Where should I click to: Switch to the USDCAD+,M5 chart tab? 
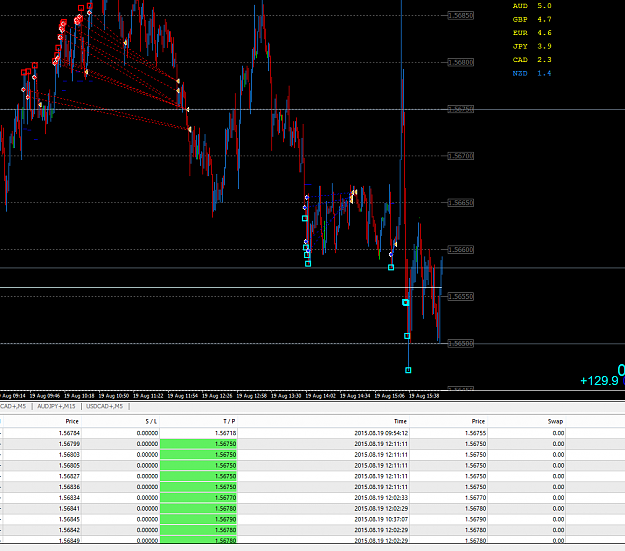tap(104, 406)
